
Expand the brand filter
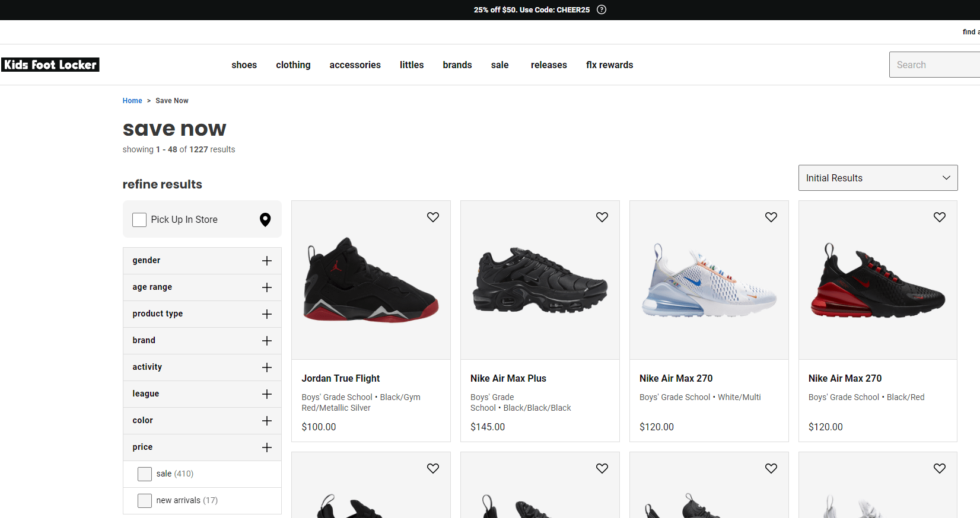(202, 341)
